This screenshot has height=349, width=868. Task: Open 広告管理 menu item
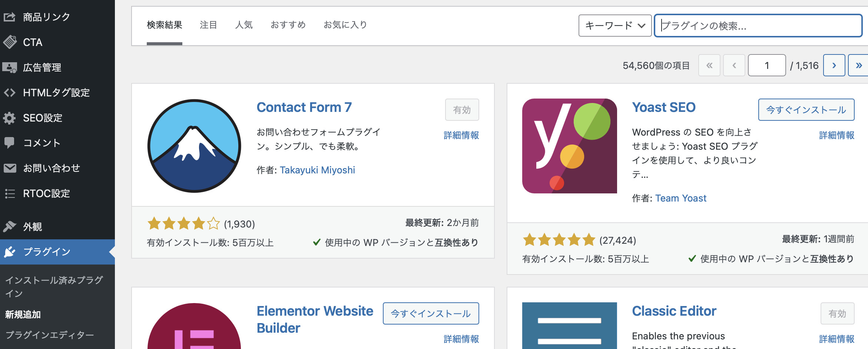pos(57,67)
